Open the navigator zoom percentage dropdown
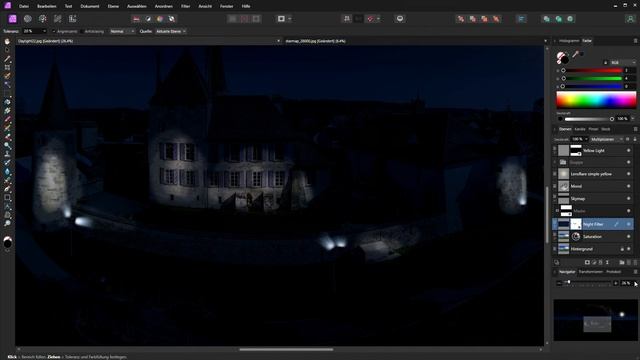640x360 pixels. [635, 283]
